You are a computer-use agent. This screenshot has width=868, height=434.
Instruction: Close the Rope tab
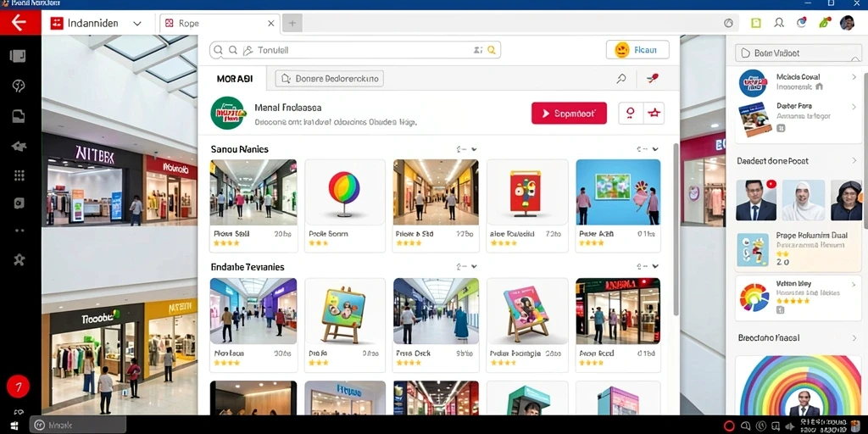point(270,23)
